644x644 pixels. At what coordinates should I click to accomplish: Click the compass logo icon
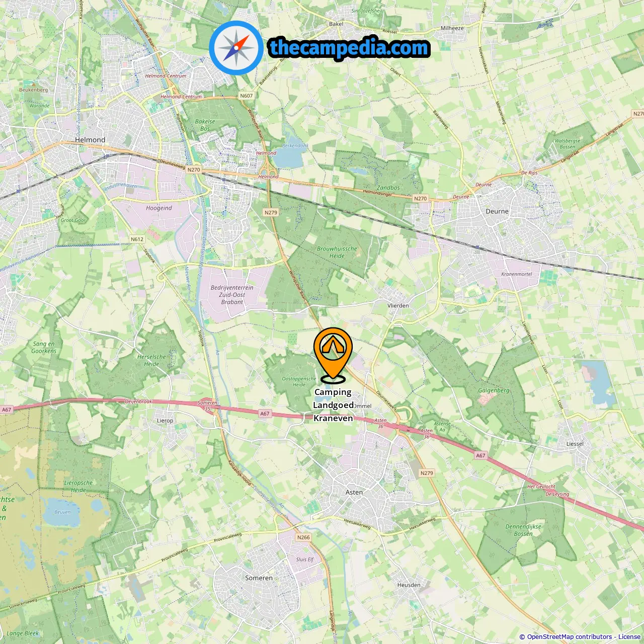236,48
